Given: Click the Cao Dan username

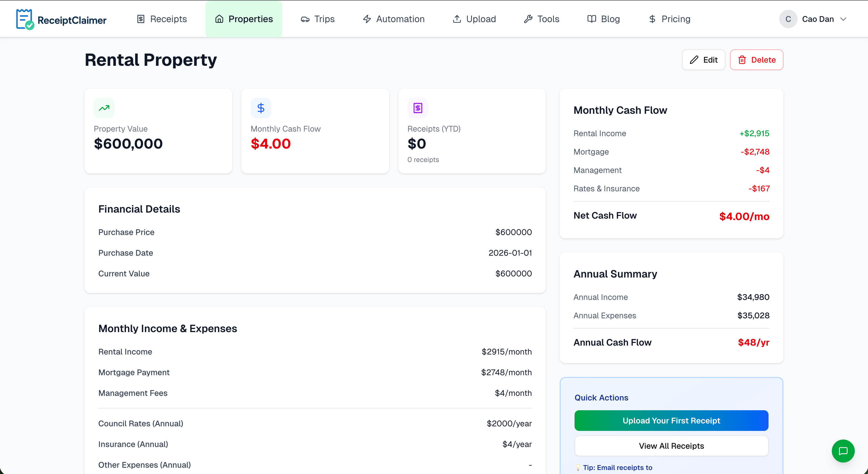Looking at the screenshot, I should 818,19.
